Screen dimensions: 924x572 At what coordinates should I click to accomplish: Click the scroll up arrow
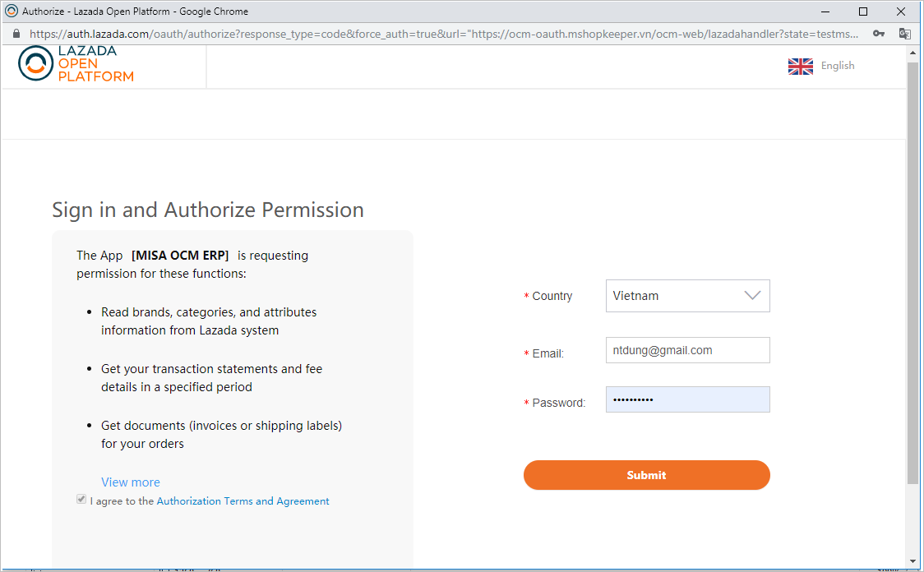[913, 53]
